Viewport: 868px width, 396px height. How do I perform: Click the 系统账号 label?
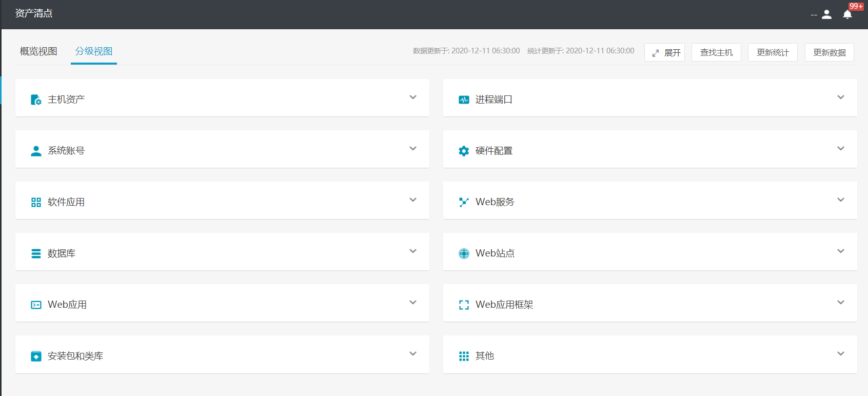click(66, 151)
